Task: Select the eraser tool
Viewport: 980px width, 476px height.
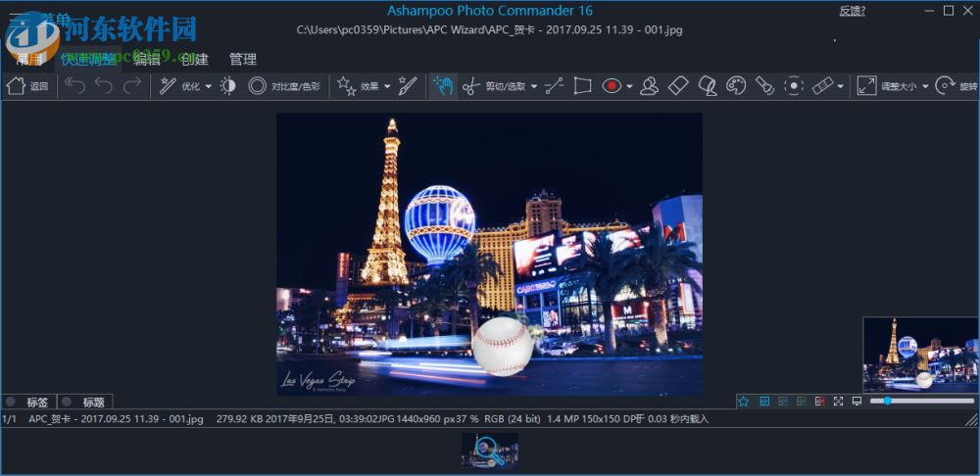Action: 678,86
